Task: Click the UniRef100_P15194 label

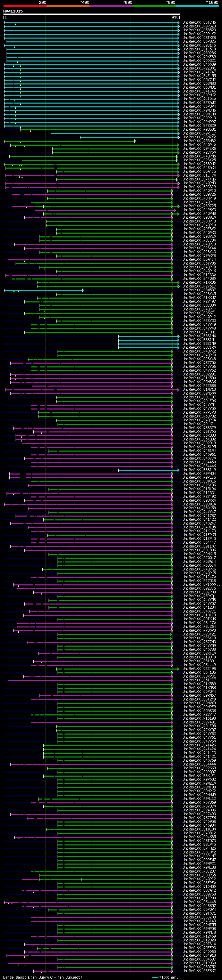Action: pos(199,489)
